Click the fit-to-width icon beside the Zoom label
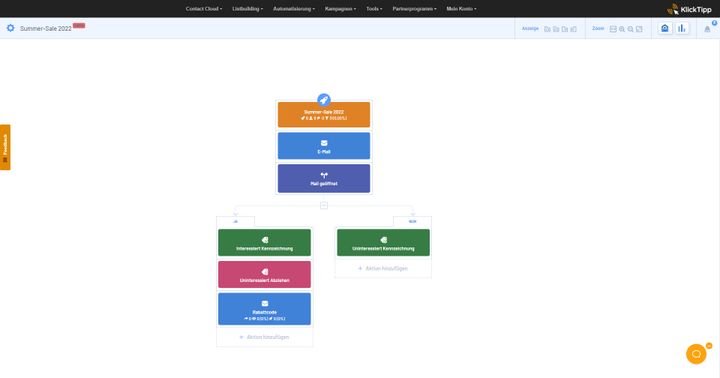 point(613,29)
